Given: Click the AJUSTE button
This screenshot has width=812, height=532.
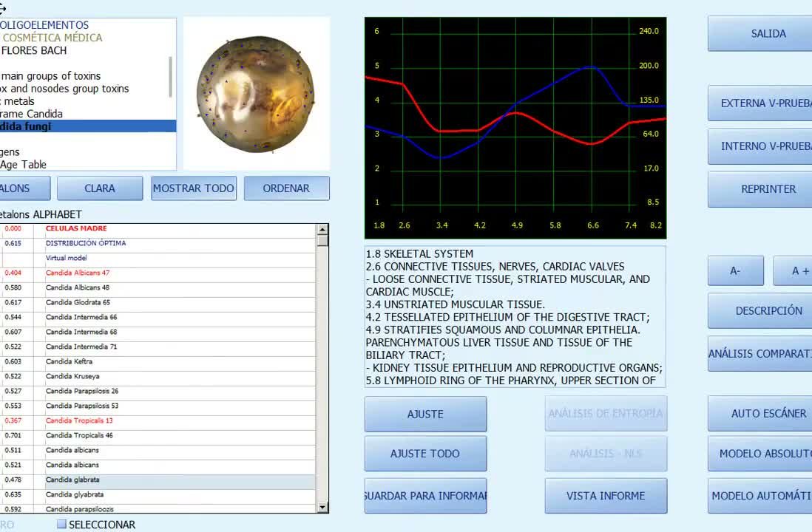Looking at the screenshot, I should pyautogui.click(x=426, y=414).
